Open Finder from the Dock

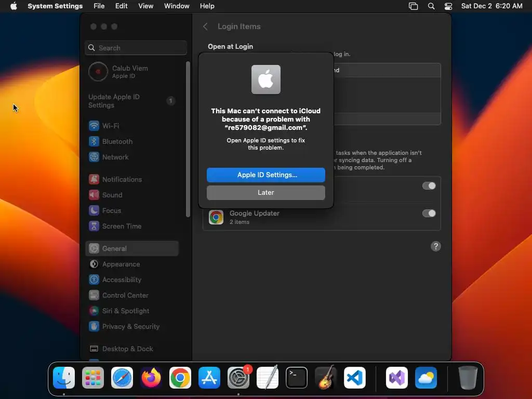point(64,378)
